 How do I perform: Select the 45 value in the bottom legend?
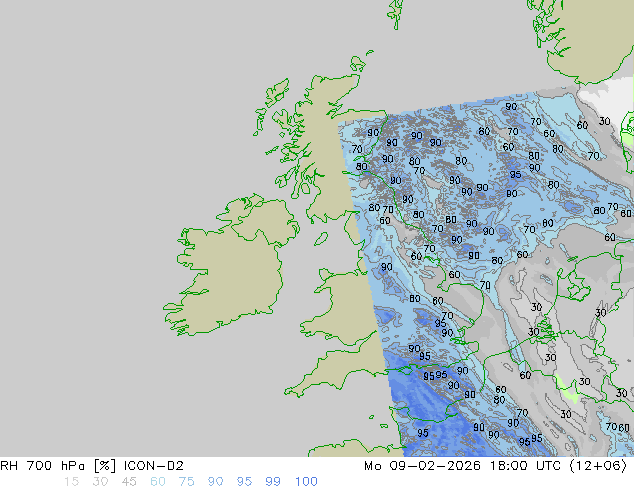tap(129, 482)
